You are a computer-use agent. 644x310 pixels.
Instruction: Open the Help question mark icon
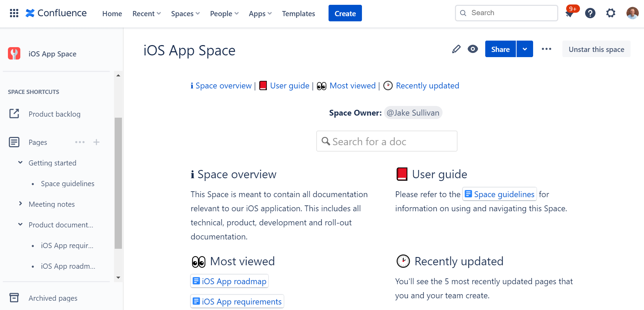590,13
